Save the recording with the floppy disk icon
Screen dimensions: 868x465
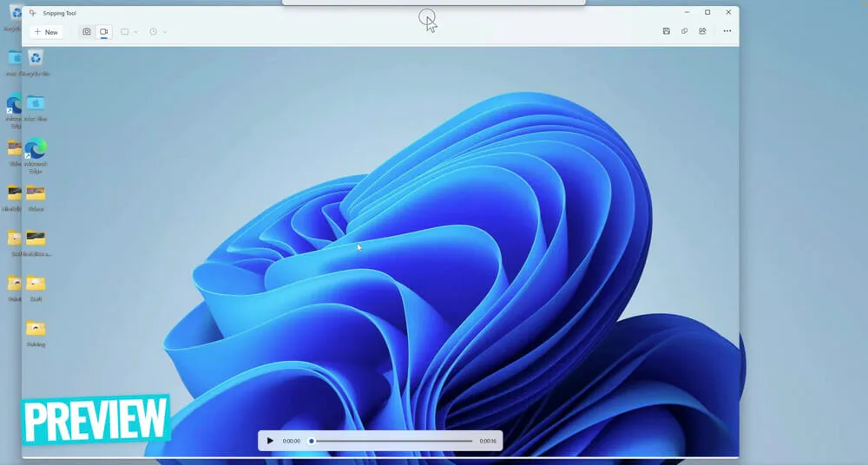tap(666, 31)
